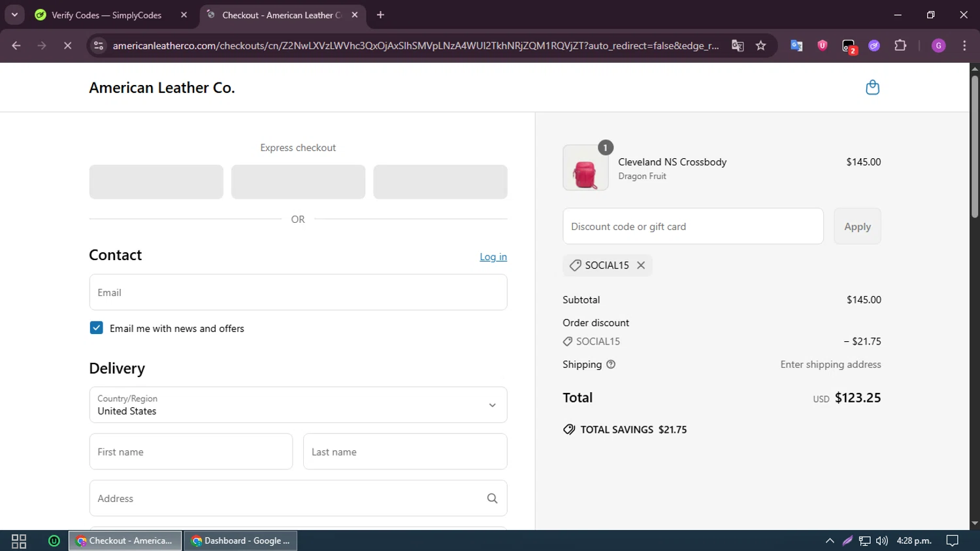Click into the Address field

point(298,498)
